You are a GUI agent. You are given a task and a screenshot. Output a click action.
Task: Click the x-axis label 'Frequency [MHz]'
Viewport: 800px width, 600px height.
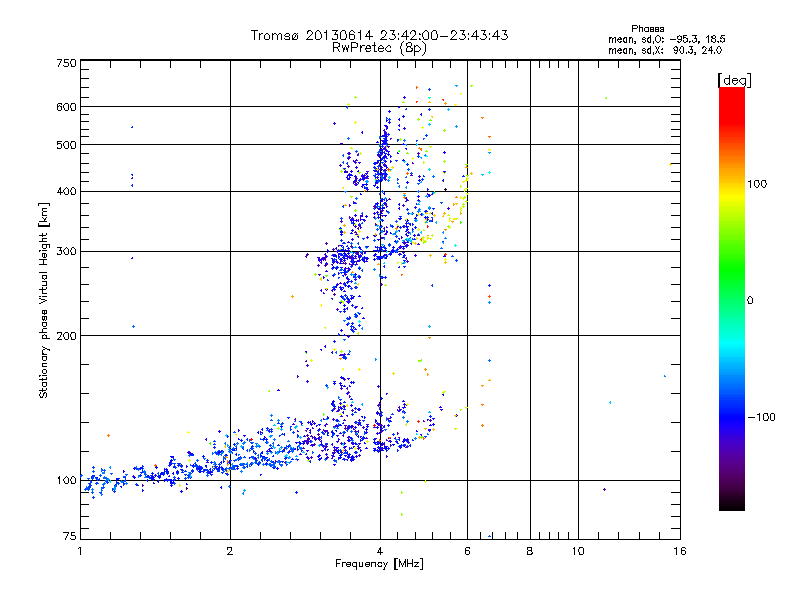point(379,564)
